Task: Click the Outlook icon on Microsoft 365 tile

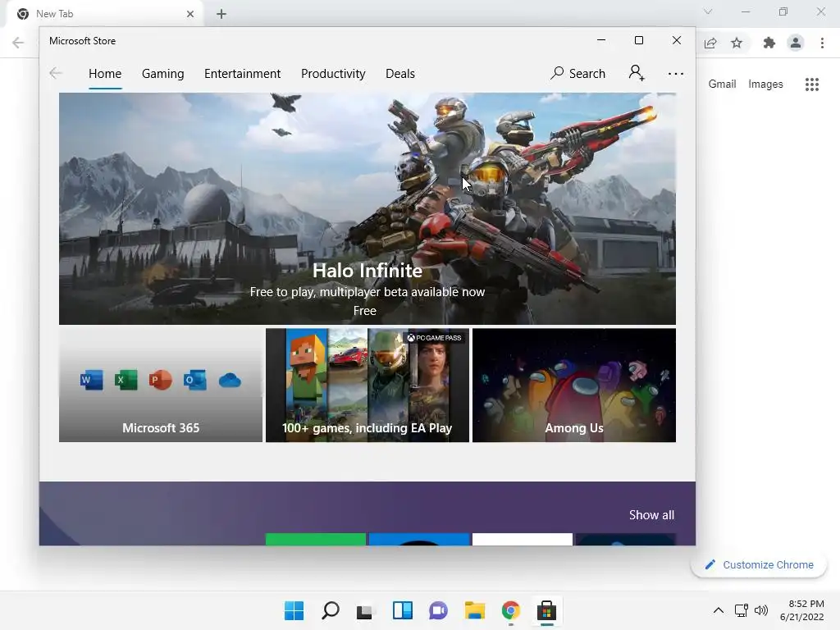Action: (x=195, y=381)
